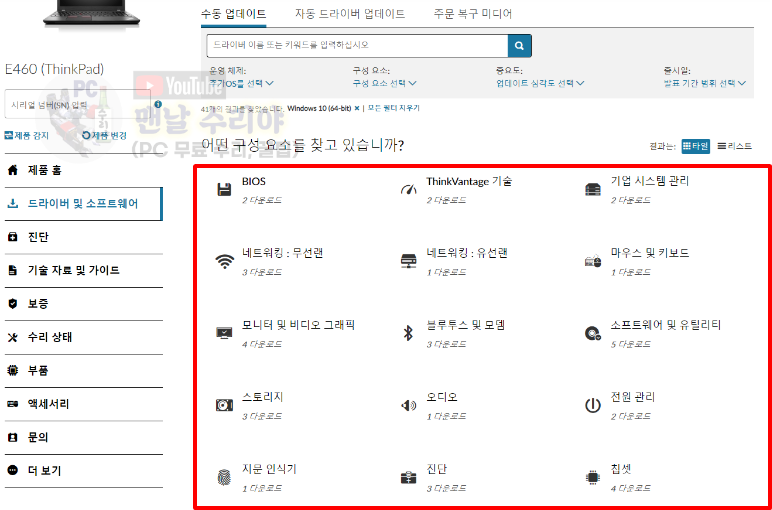Click the 기업 시스템 관리 title text
The height and width of the screenshot is (510, 772).
pos(650,181)
